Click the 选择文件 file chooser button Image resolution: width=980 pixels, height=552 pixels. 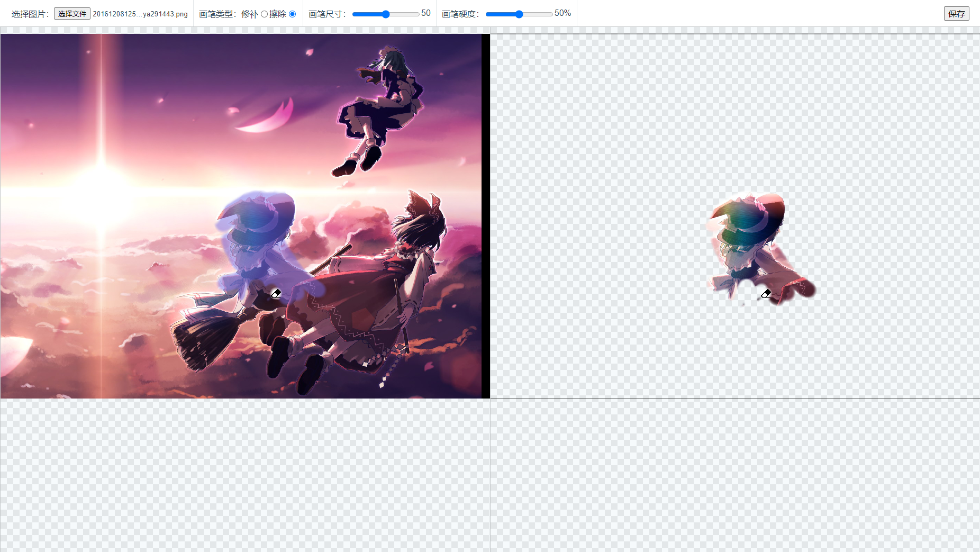pos(72,14)
